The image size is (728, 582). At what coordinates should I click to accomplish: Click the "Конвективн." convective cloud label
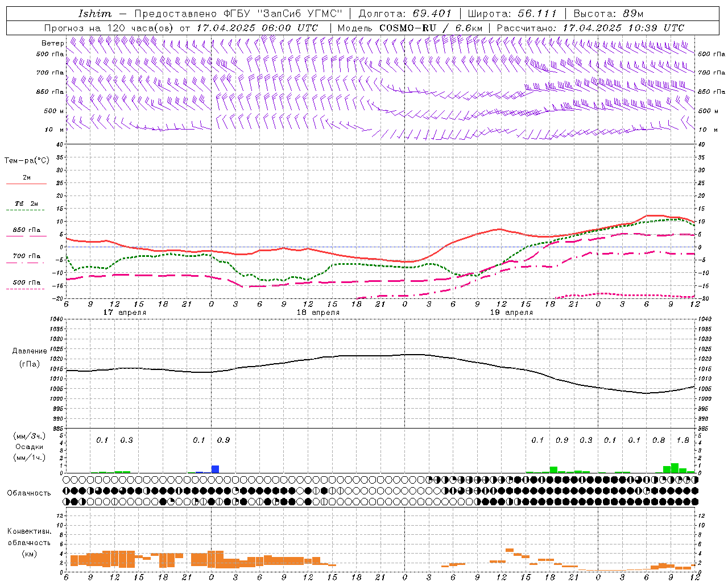(29, 531)
